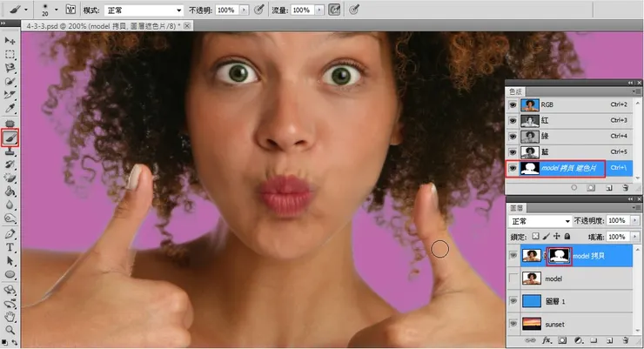Open the layer blend mode dropdown
The height and width of the screenshot is (349, 644).
[540, 221]
